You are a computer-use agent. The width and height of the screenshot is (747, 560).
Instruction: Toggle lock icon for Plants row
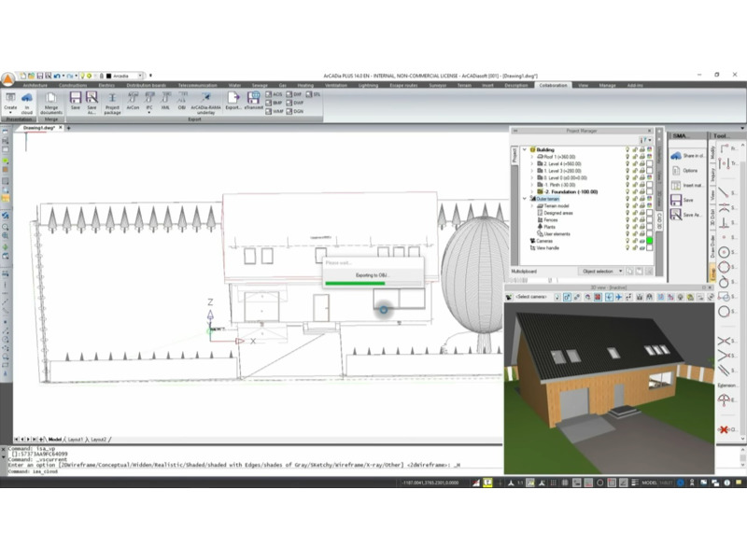coord(635,227)
